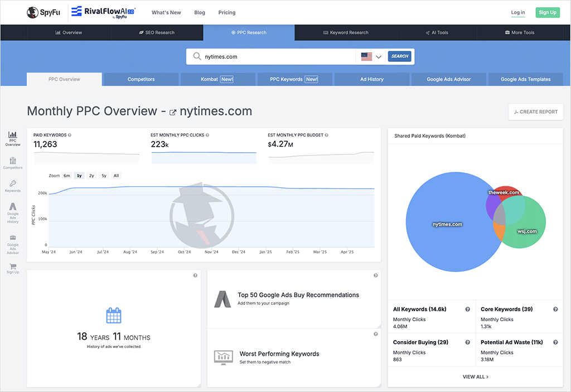Open Worst Performing Keywords card
This screenshot has height=392, width=571.
pos(294,358)
